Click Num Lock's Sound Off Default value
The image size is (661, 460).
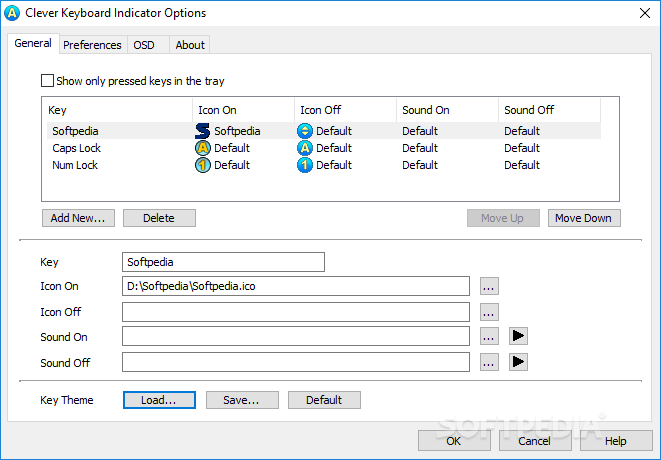pos(522,165)
